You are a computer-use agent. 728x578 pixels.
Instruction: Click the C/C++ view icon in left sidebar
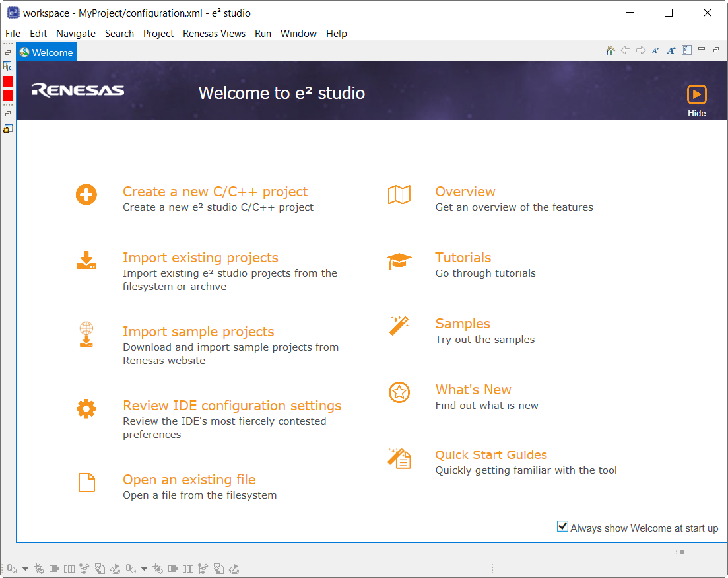pyautogui.click(x=8, y=67)
